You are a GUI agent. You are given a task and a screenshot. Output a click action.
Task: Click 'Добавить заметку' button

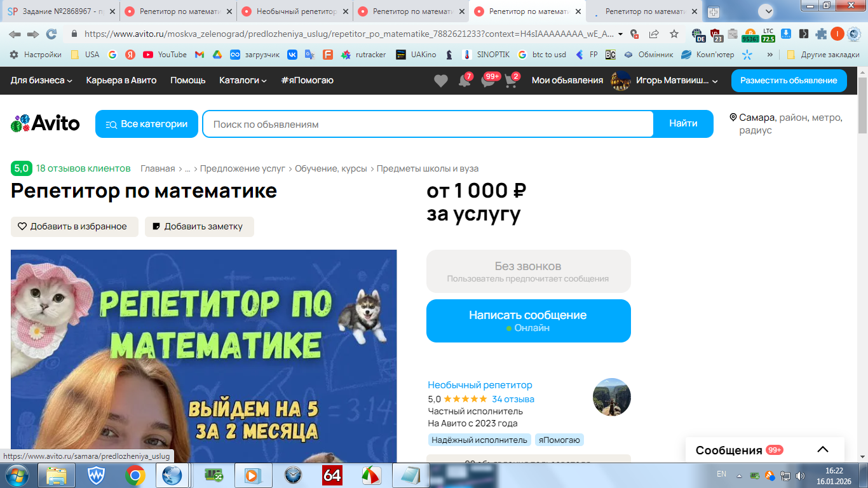coord(200,227)
